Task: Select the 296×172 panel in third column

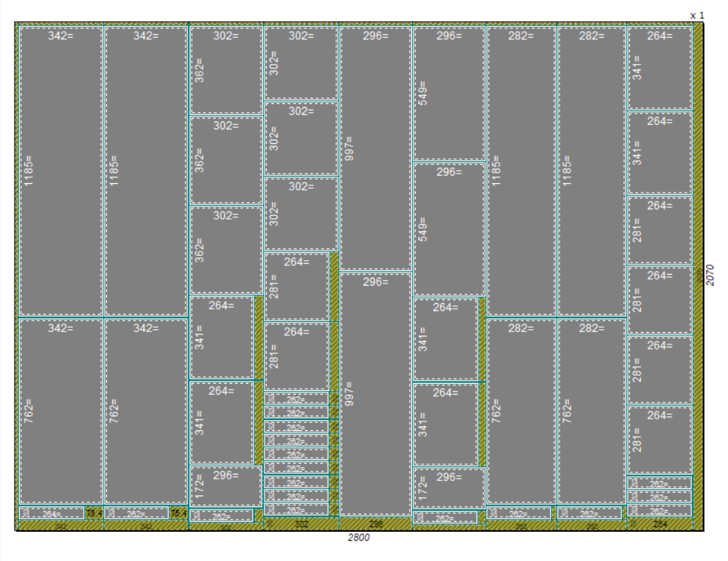Action: (x=226, y=486)
